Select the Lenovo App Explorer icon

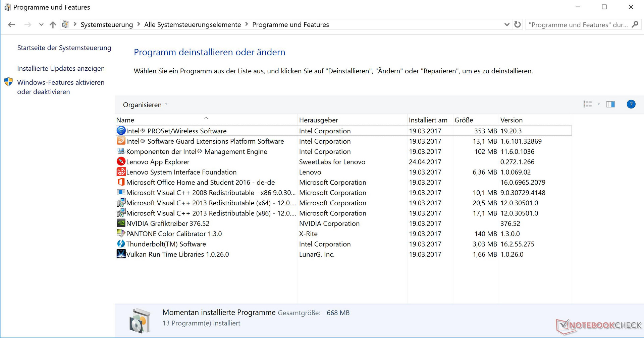(121, 162)
